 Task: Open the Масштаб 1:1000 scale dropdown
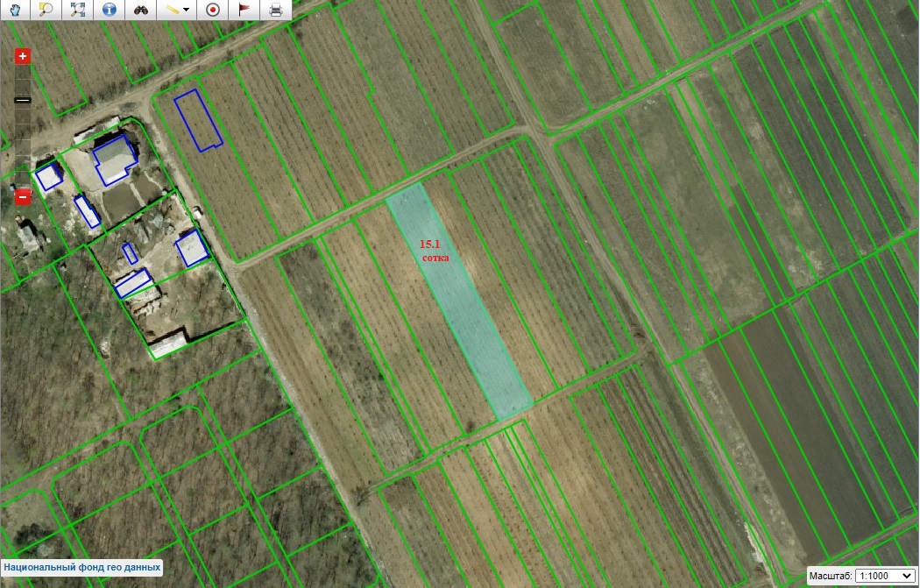click(885, 576)
